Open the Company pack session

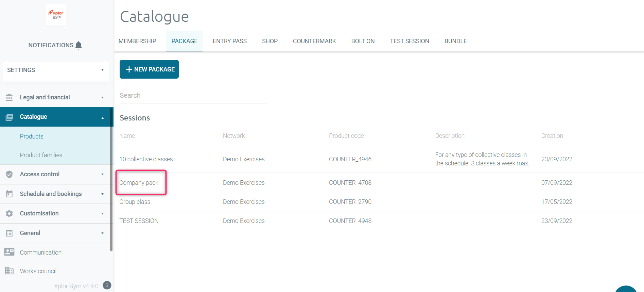[x=139, y=183]
